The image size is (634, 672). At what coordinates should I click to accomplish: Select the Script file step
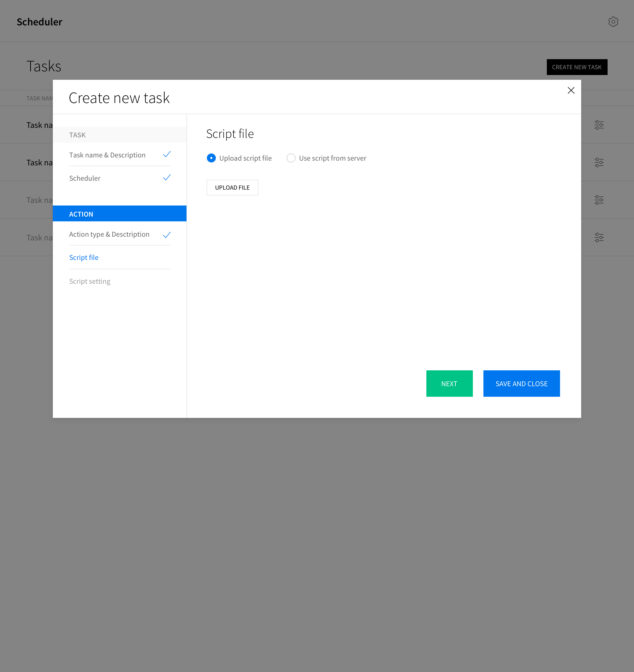tap(84, 258)
